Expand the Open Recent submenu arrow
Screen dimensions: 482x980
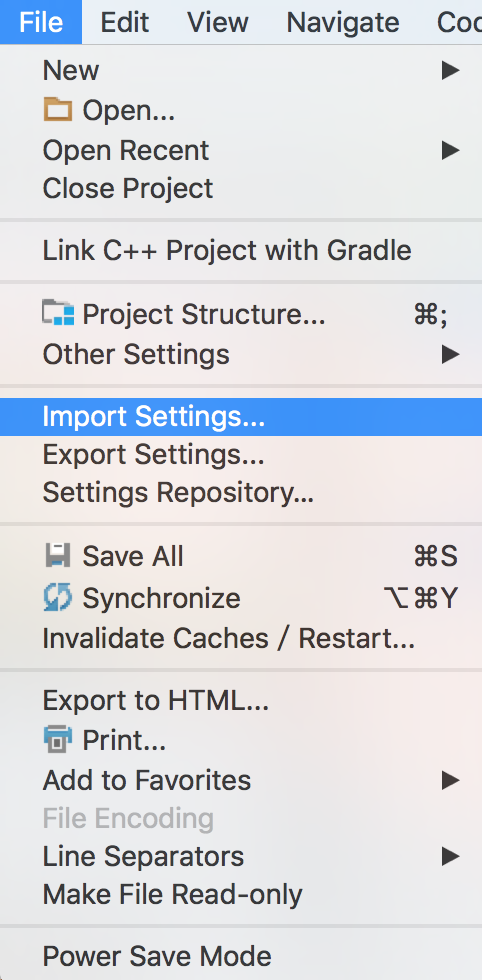point(450,150)
